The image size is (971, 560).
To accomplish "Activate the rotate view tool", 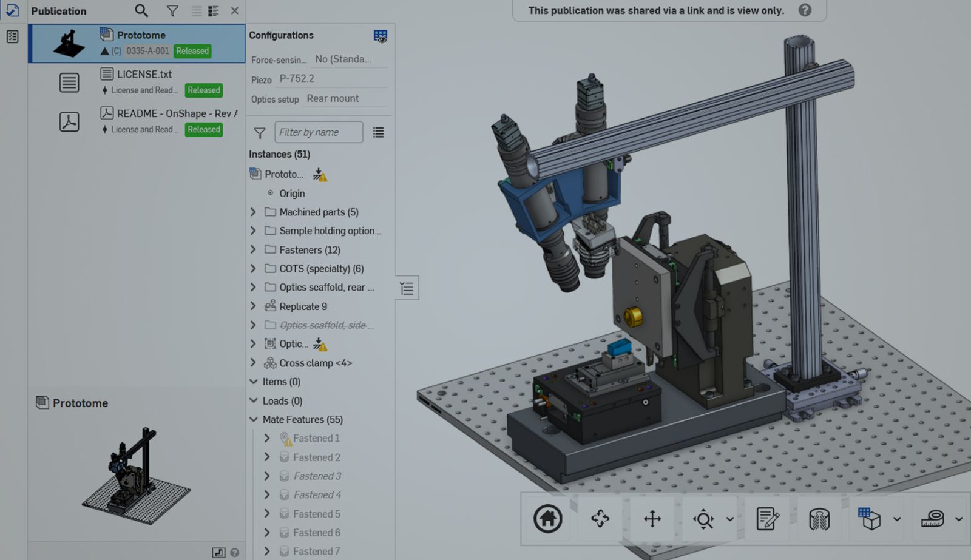I will 599,519.
